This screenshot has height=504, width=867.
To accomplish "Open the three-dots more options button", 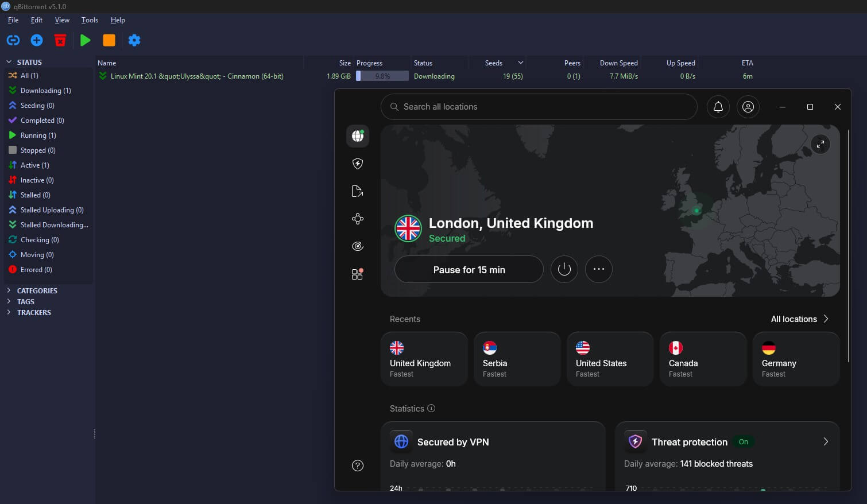I will click(x=599, y=269).
